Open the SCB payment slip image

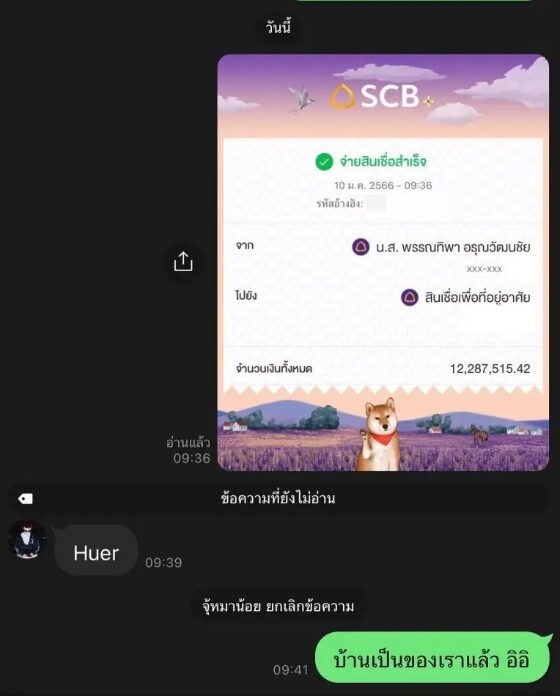click(x=383, y=262)
